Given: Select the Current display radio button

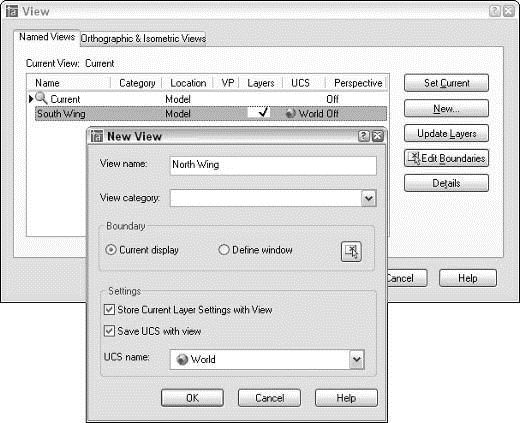Looking at the screenshot, I should [x=111, y=250].
